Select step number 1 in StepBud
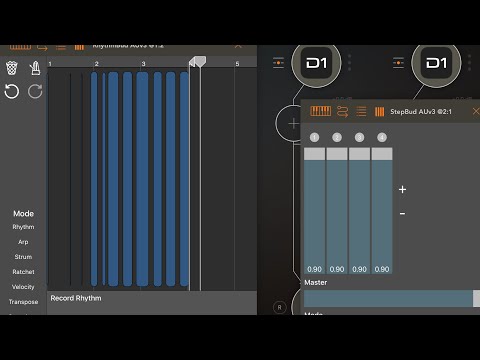The width and height of the screenshot is (480, 360). 314,137
